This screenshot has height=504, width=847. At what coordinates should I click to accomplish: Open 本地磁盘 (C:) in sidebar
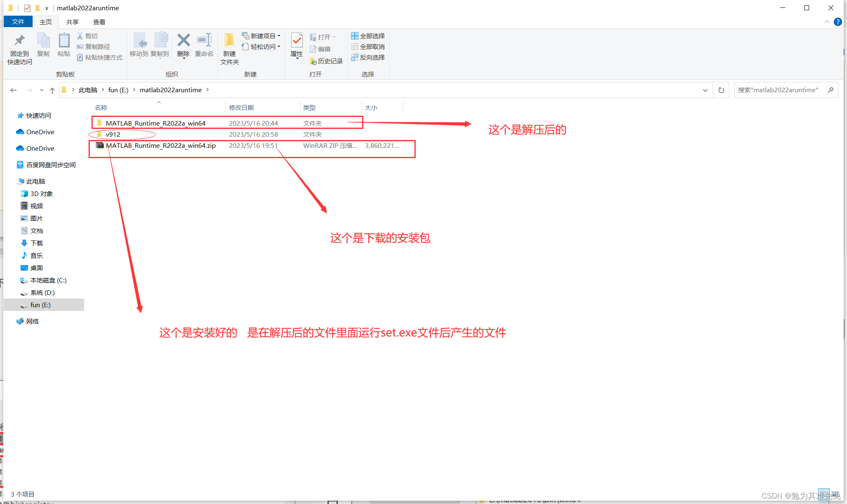click(48, 280)
